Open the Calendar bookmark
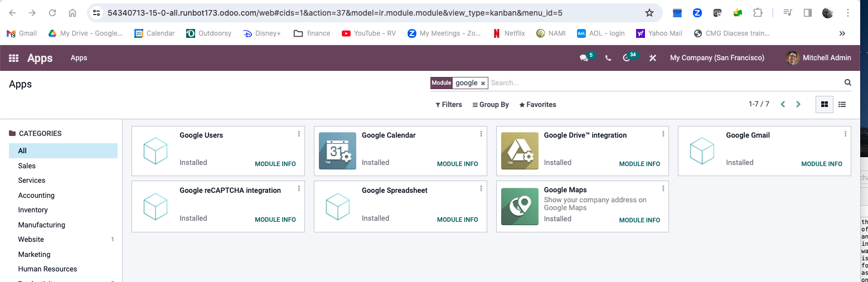The height and width of the screenshot is (282, 868). pos(154,33)
